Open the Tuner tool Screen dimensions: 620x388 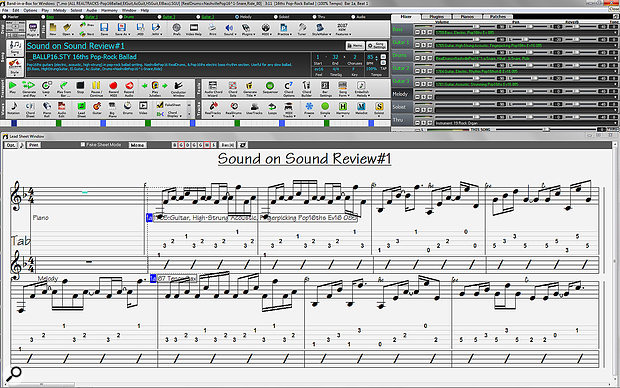(x=302, y=29)
